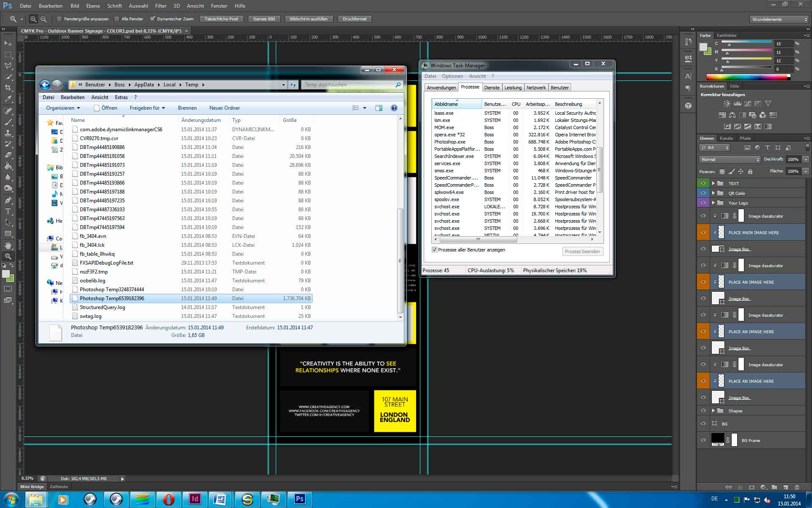Open the Grundelemente workspace dropdown
812x508 pixels.
click(779, 19)
